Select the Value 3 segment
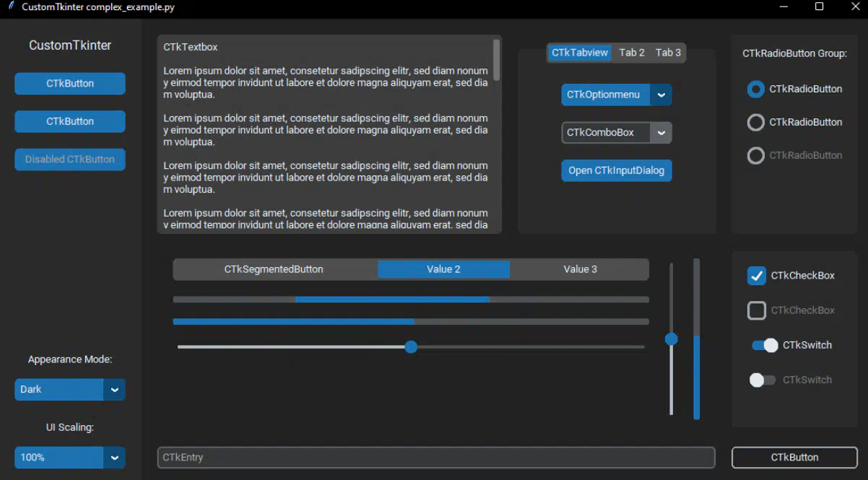The width and height of the screenshot is (868, 480). coord(580,270)
